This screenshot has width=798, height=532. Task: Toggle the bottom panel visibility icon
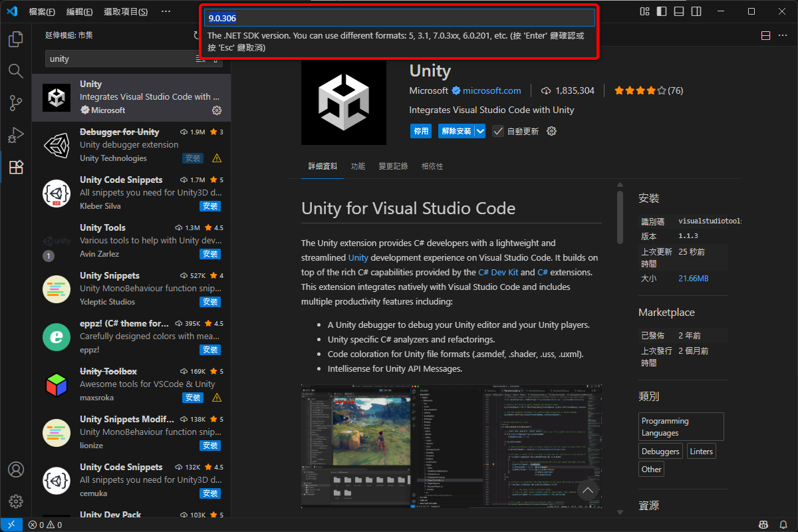(679, 11)
